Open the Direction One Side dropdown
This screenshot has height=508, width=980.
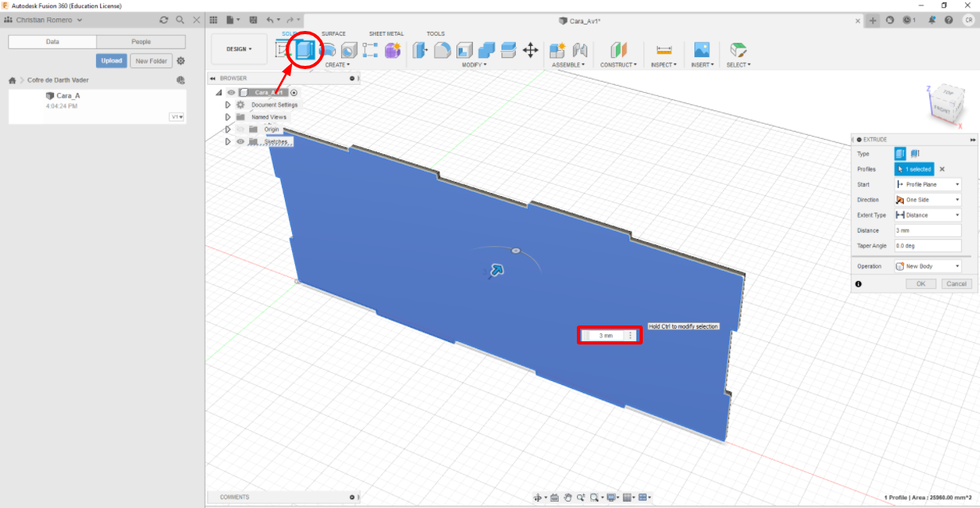coord(928,199)
